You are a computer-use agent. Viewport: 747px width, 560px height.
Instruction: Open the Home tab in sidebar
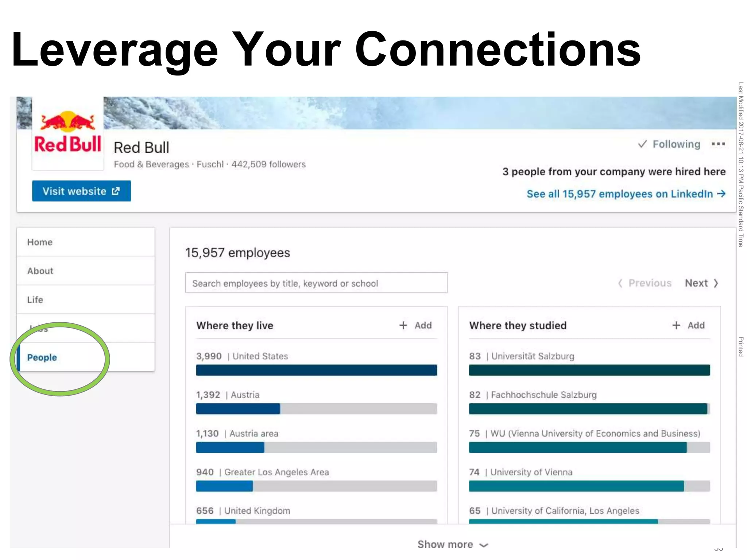click(40, 242)
